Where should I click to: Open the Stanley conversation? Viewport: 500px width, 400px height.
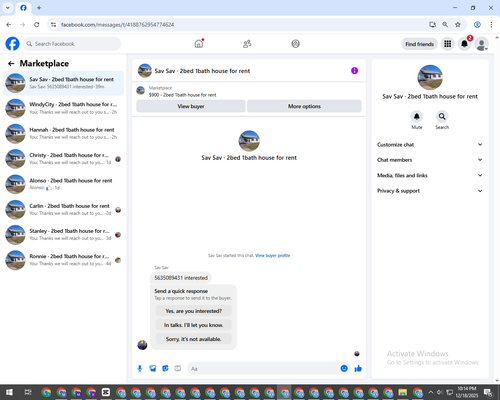[63, 235]
